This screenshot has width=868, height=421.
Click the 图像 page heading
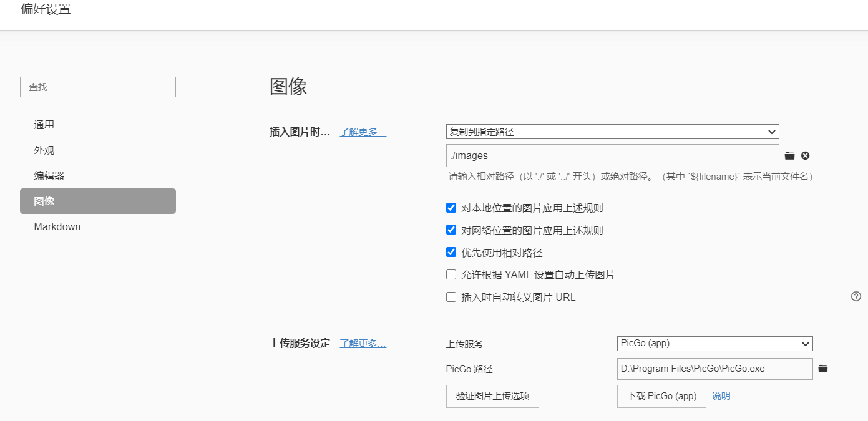(288, 87)
